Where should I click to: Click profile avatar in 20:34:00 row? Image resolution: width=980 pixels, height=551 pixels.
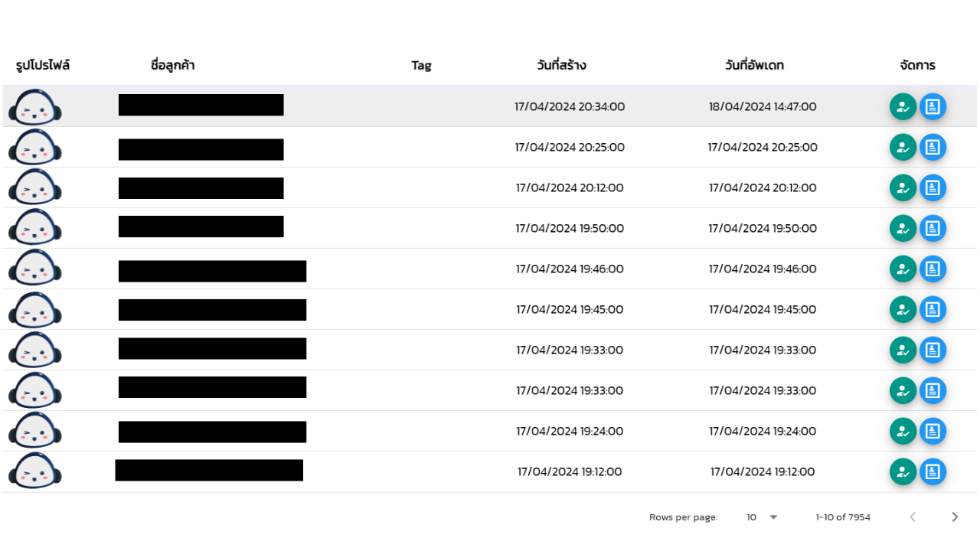click(35, 107)
